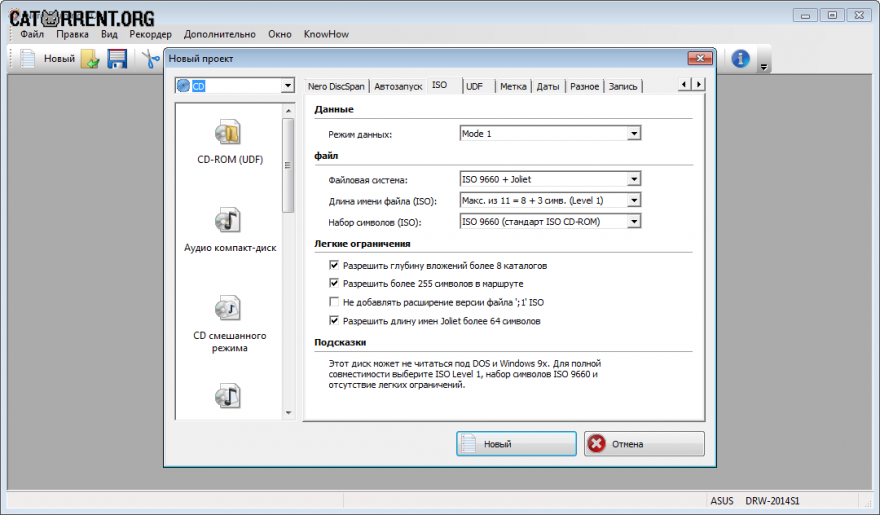Image resolution: width=880 pixels, height=515 pixels.
Task: Close the Новый проект dialog
Action: click(x=700, y=58)
